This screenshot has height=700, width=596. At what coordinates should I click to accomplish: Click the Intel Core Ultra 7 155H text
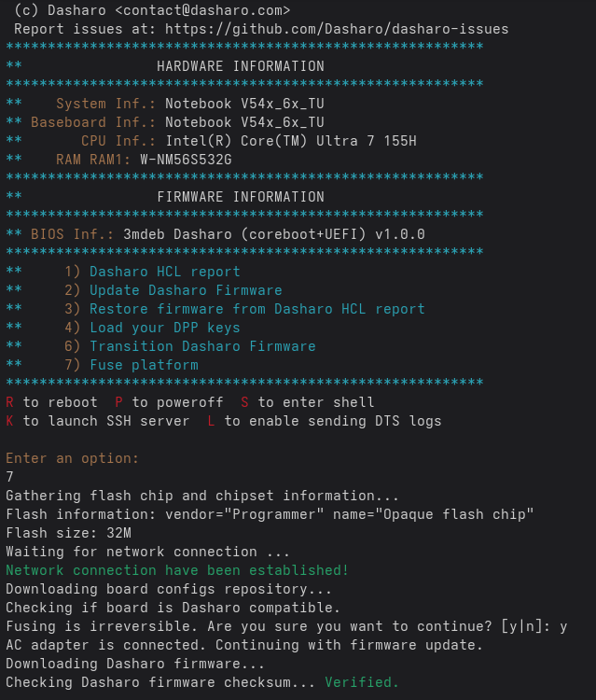291,141
